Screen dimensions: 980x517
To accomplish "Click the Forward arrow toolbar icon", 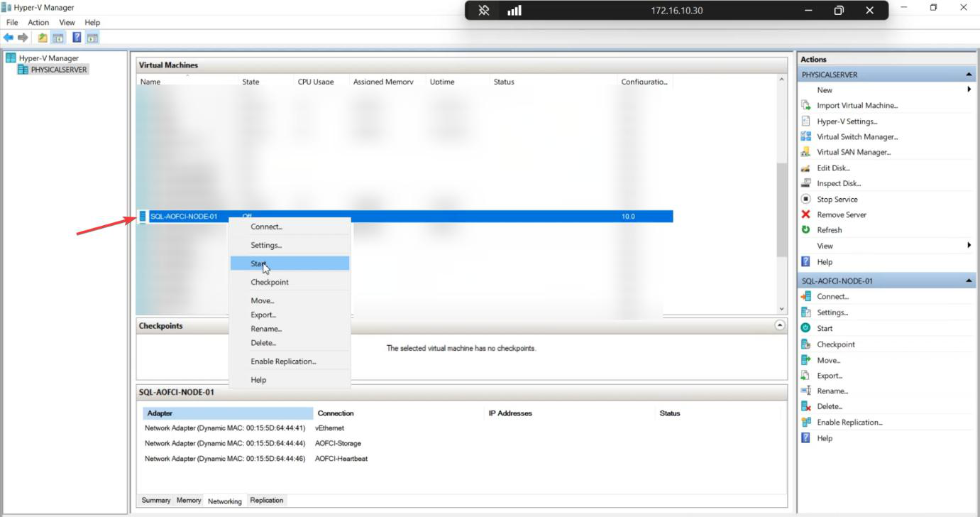I will (x=23, y=38).
